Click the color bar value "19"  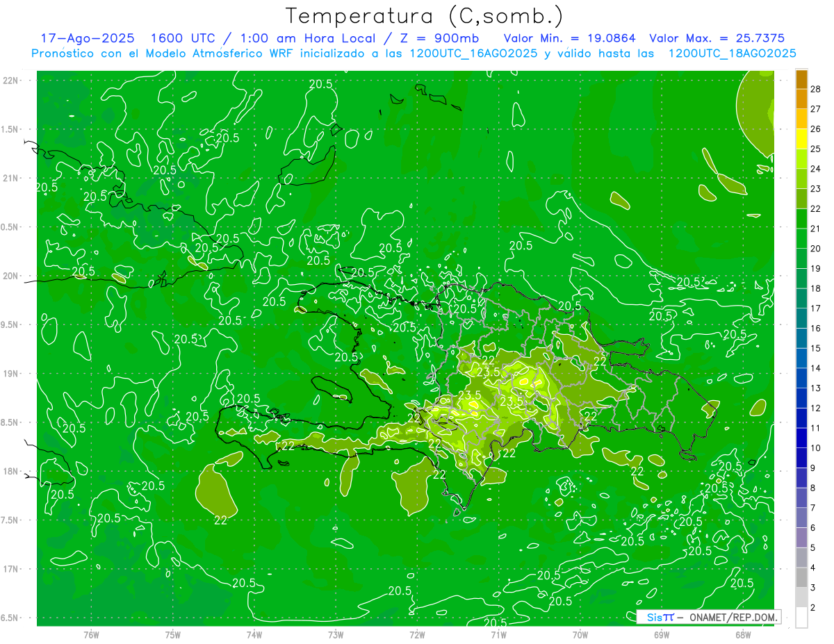click(x=816, y=268)
